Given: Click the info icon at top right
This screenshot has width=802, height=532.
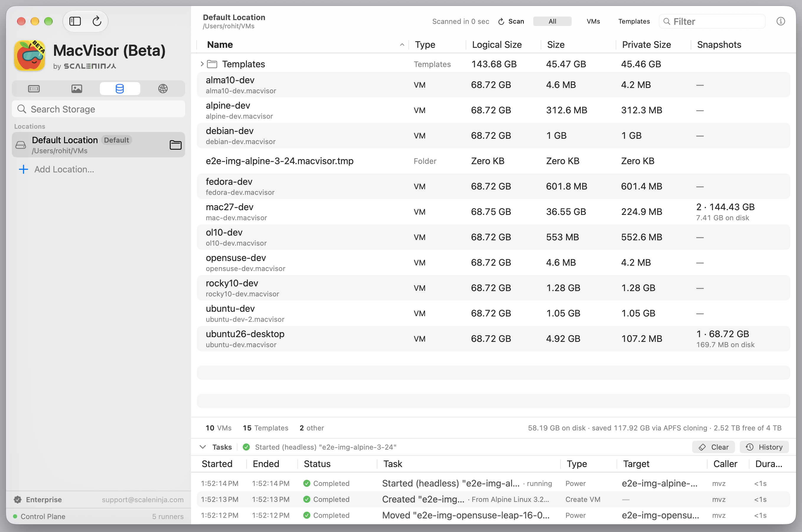Looking at the screenshot, I should pyautogui.click(x=781, y=21).
